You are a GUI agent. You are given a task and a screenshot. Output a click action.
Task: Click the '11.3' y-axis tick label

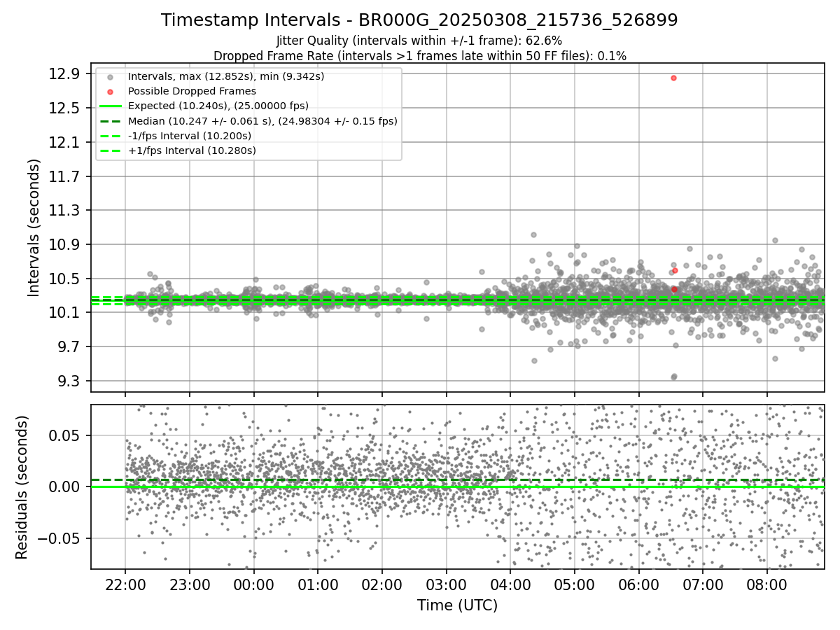coord(66,210)
